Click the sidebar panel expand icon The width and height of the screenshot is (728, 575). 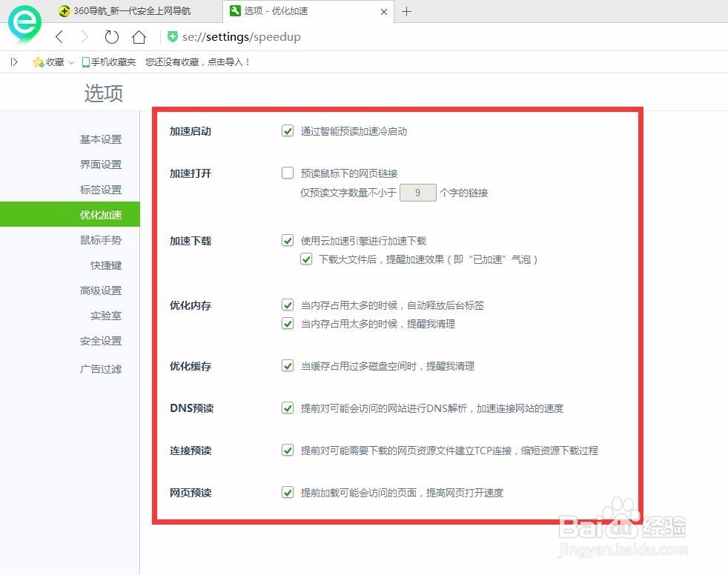(13, 62)
